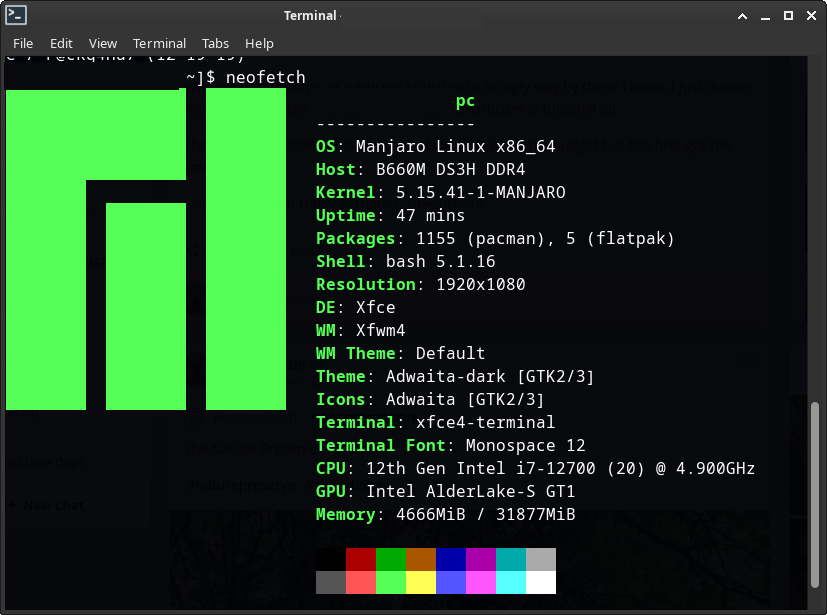Open the File menu
827x615 pixels.
pyautogui.click(x=23, y=43)
